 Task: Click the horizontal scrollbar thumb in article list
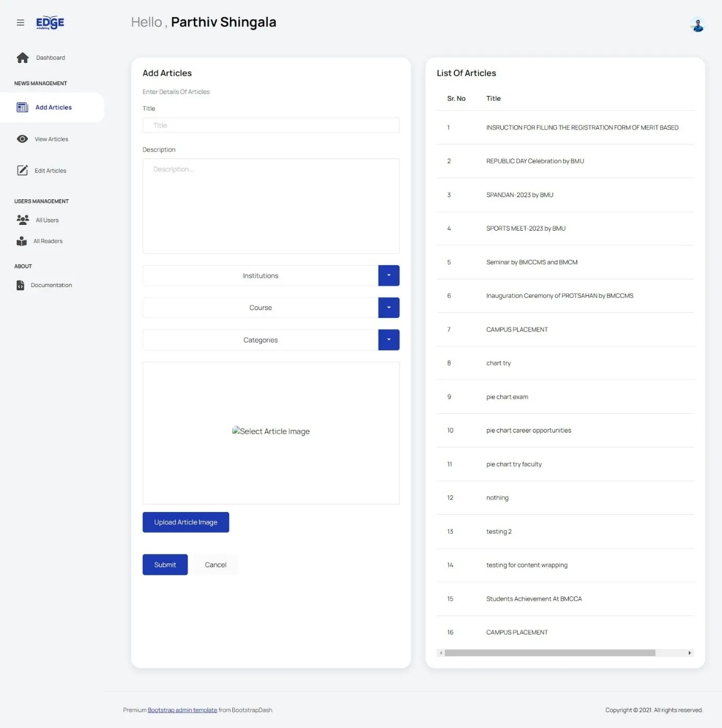550,653
